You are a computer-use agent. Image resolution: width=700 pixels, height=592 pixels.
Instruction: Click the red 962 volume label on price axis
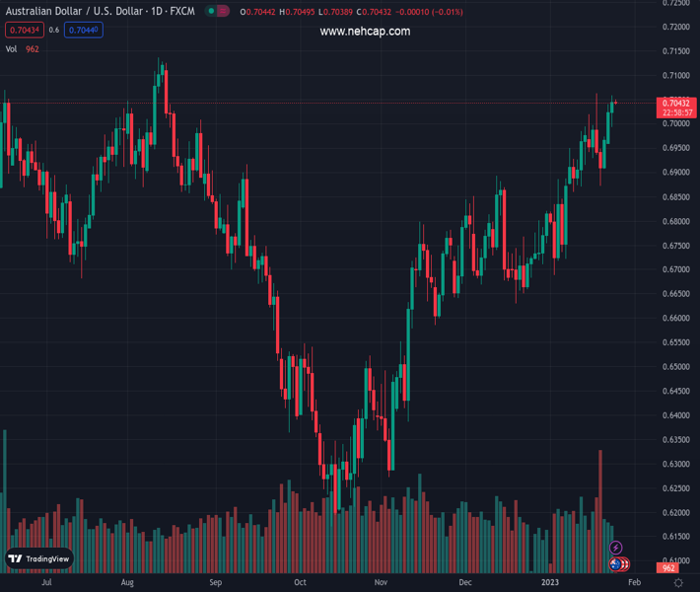click(x=669, y=568)
